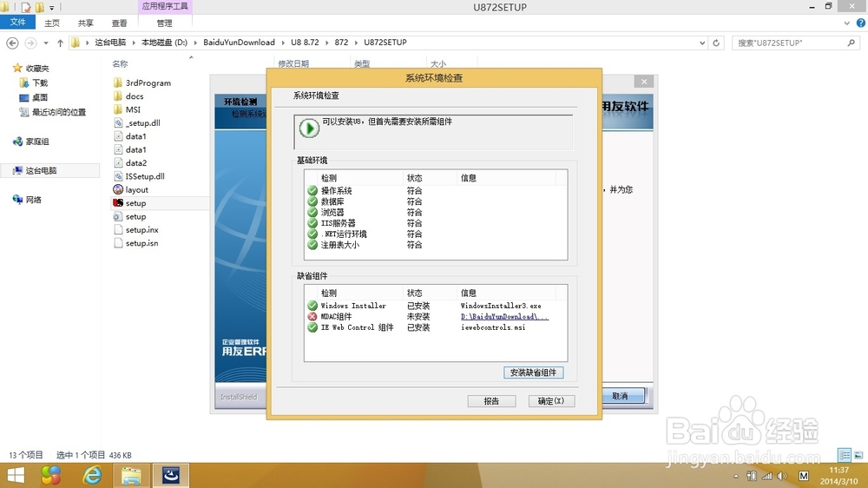This screenshot has height=488, width=868.
Task: Click green check icon beside IIS服务器
Action: tap(312, 223)
